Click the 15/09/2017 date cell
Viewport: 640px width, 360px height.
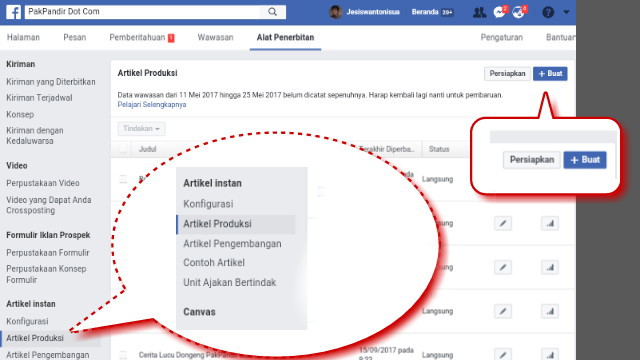(386, 353)
